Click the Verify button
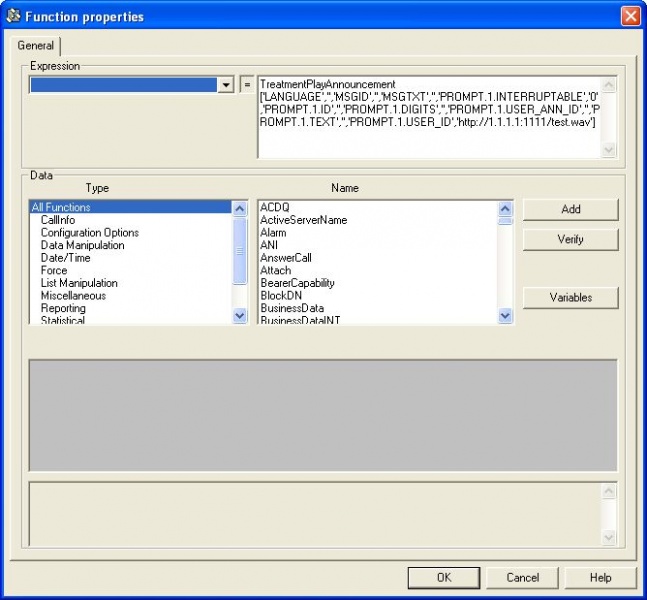 (570, 240)
